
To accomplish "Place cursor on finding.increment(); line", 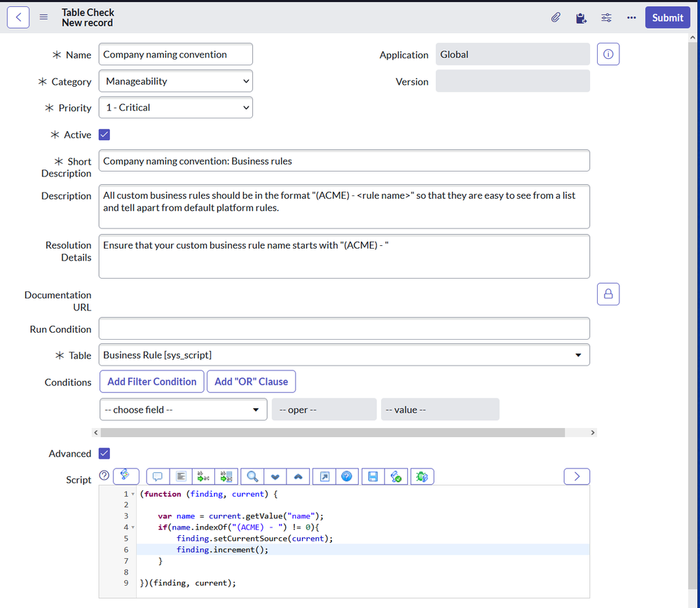I will 222,550.
